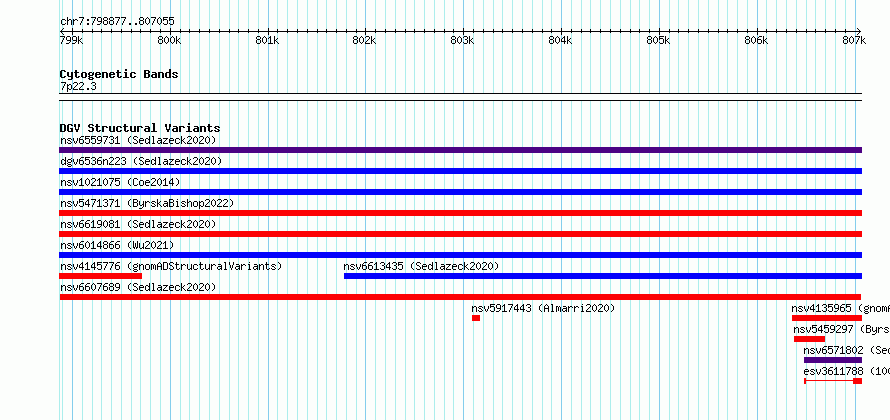The height and width of the screenshot is (420, 890).
Task: Click the 803k ruler position
Action: (463, 40)
